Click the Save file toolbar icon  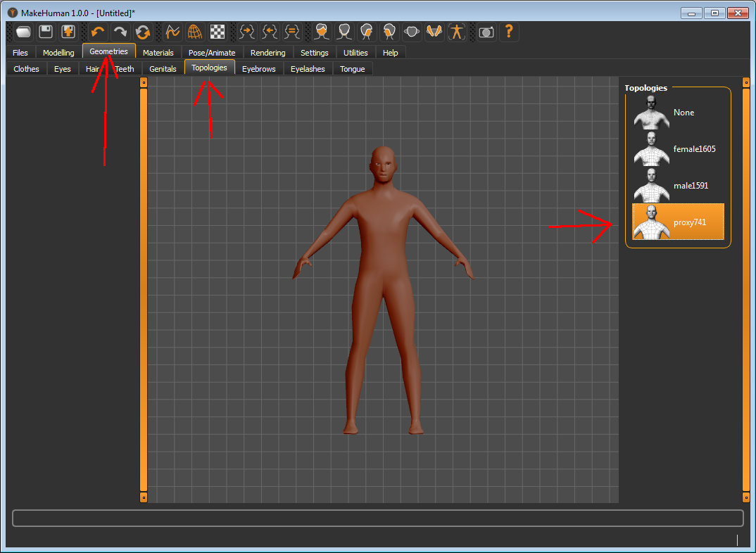(x=46, y=32)
